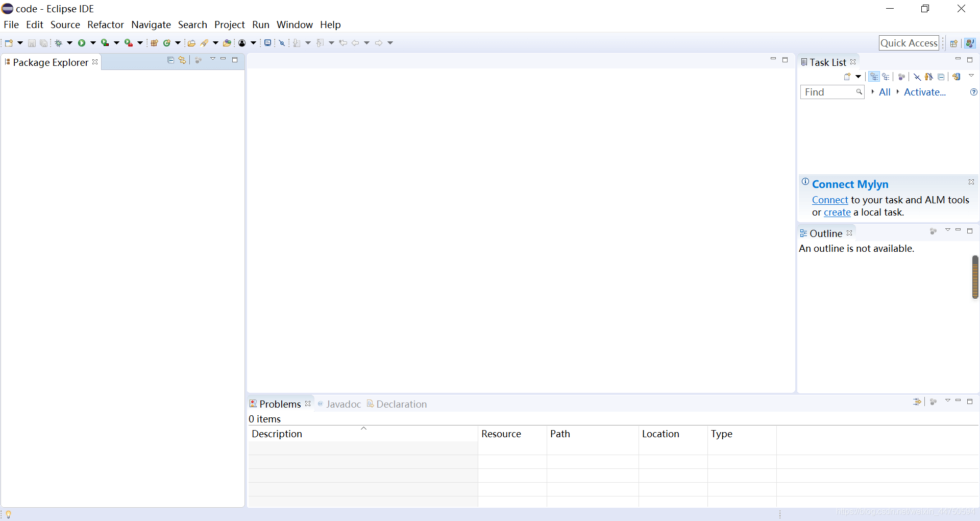980x521 pixels.
Task: Click the External Tools run icon
Action: [129, 43]
